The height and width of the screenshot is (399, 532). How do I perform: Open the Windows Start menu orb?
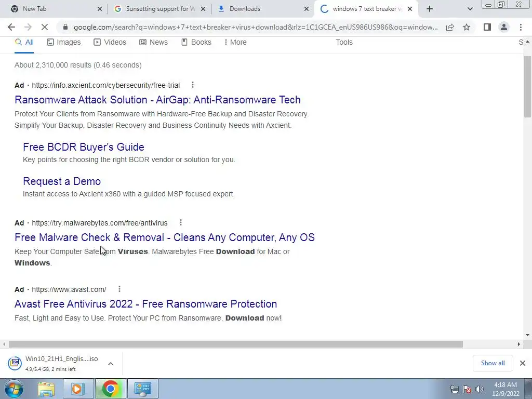coord(14,389)
